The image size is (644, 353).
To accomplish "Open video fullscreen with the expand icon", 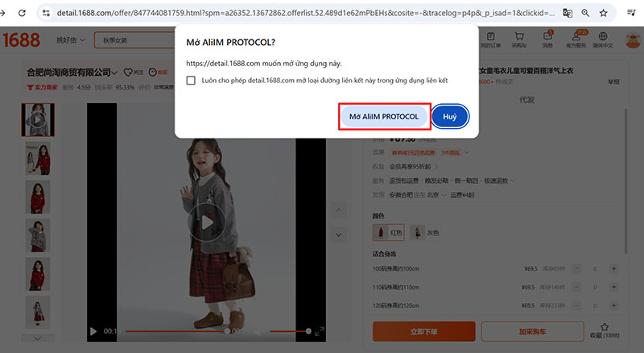I will point(320,331).
